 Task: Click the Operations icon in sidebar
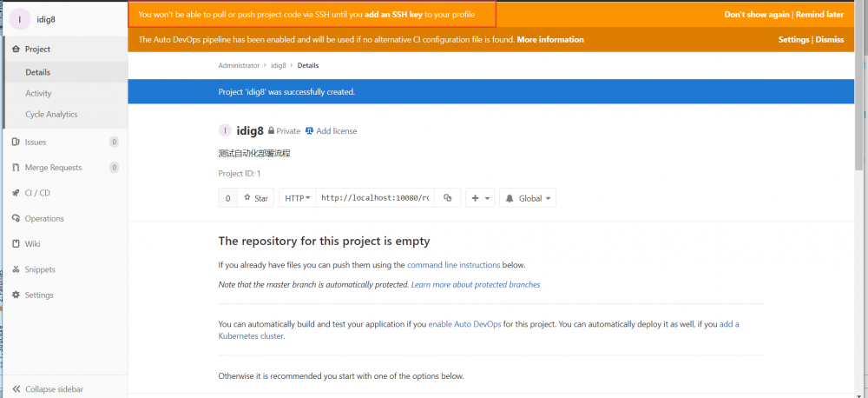(x=16, y=218)
